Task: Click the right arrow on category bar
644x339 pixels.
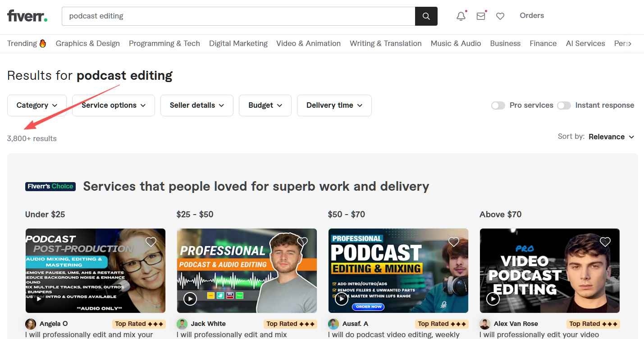Action: pos(629,43)
